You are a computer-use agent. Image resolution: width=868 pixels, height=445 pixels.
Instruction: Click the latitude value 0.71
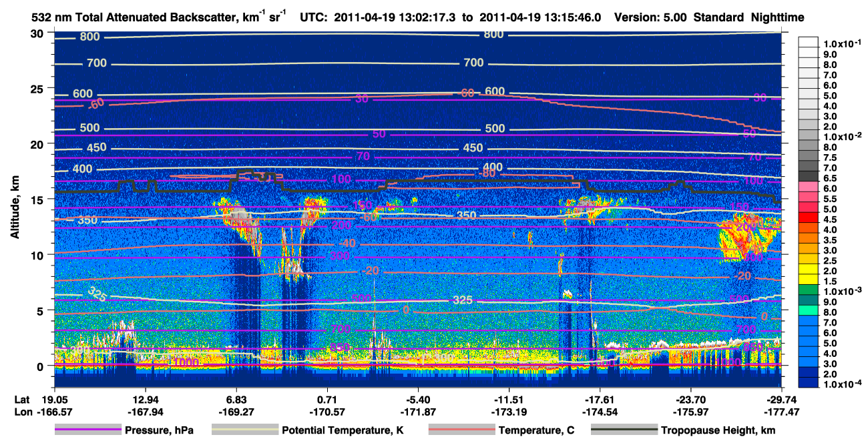(x=327, y=398)
